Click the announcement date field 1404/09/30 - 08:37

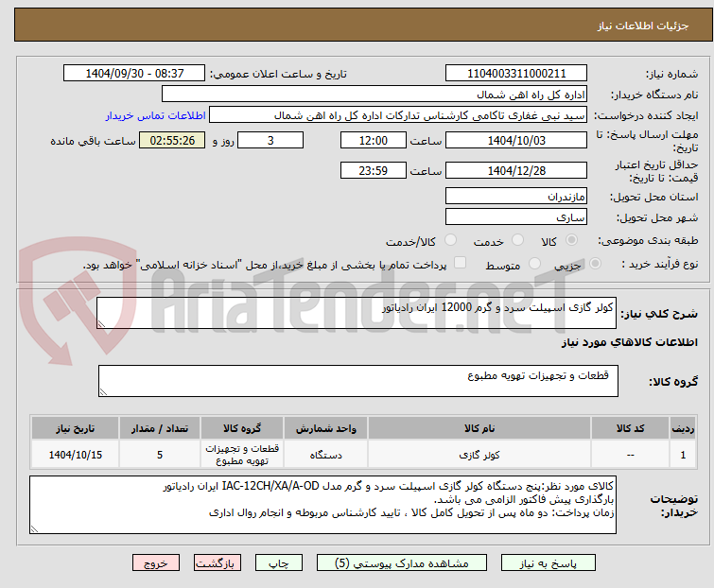click(x=134, y=74)
